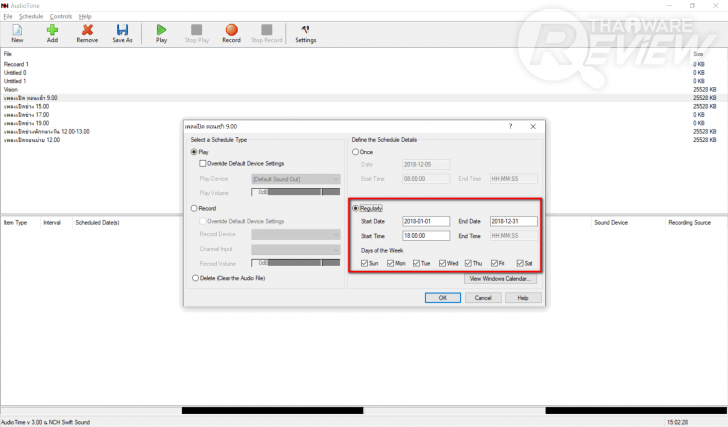Toggle the Sun checkbox
This screenshot has width=728, height=427.
pos(364,263)
